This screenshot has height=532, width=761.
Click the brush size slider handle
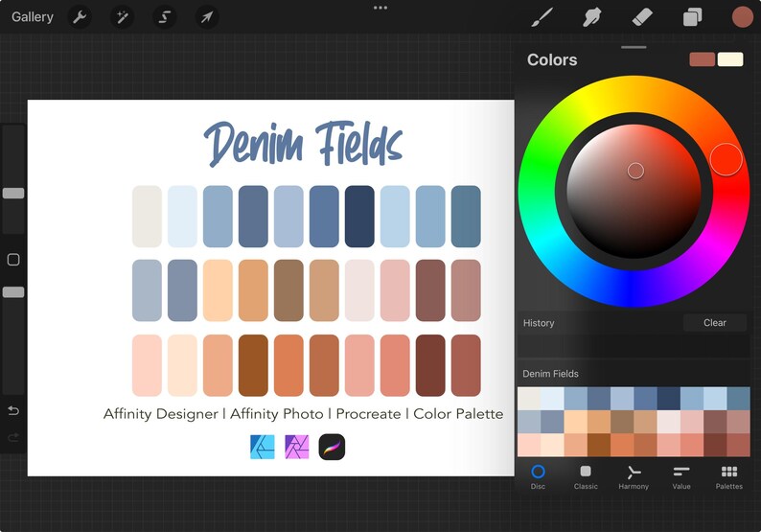click(13, 194)
